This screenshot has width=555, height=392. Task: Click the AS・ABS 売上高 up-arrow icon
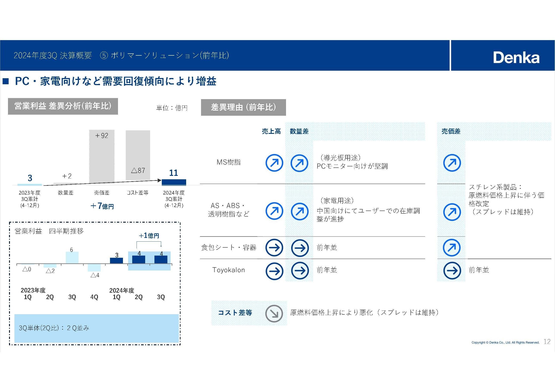[274, 211]
